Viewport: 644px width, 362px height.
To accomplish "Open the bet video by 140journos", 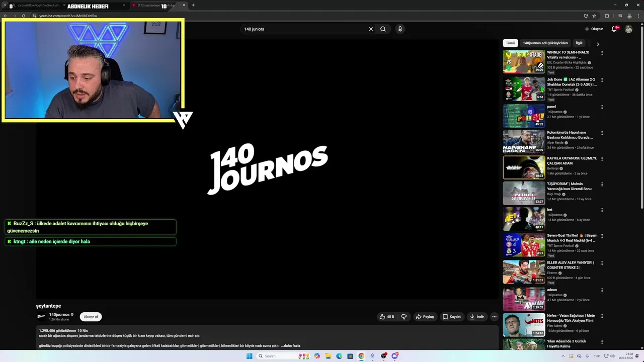I will tap(524, 219).
